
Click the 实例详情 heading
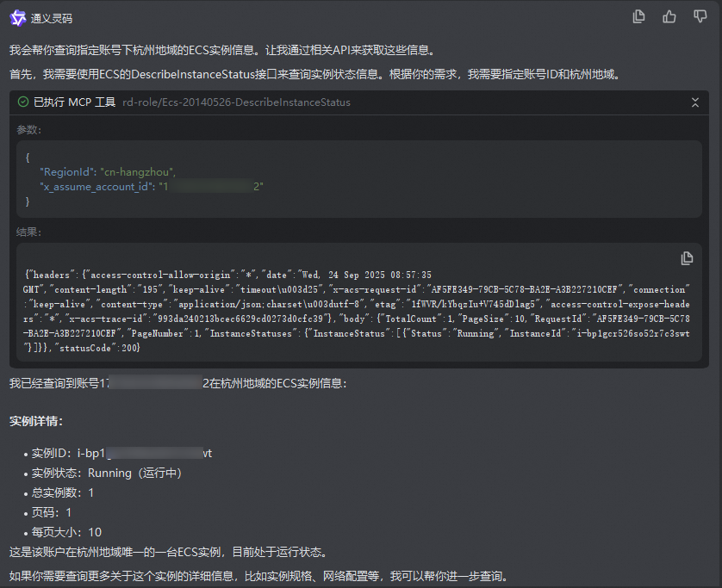click(x=36, y=421)
